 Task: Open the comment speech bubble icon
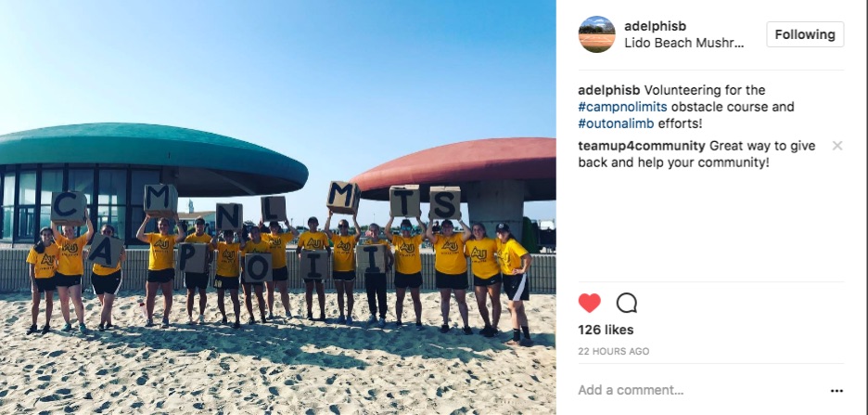[626, 303]
